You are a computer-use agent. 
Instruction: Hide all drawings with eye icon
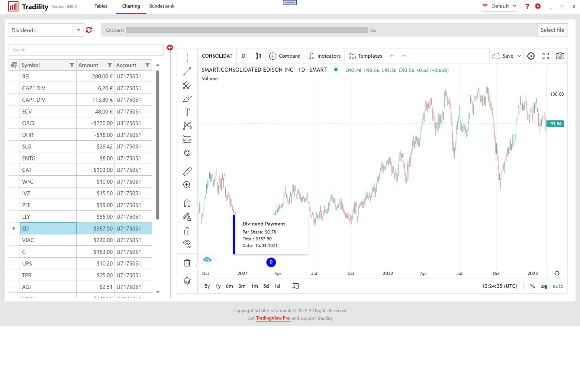(x=187, y=244)
